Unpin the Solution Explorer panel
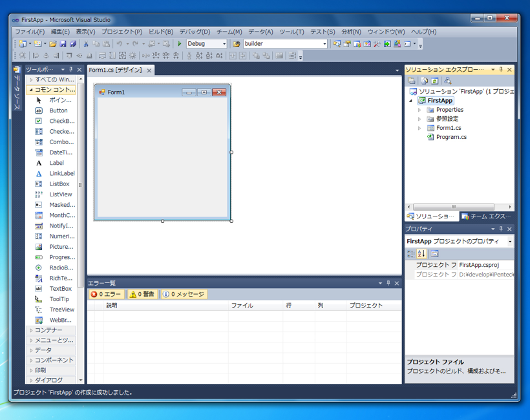The image size is (530, 420). pos(502,70)
